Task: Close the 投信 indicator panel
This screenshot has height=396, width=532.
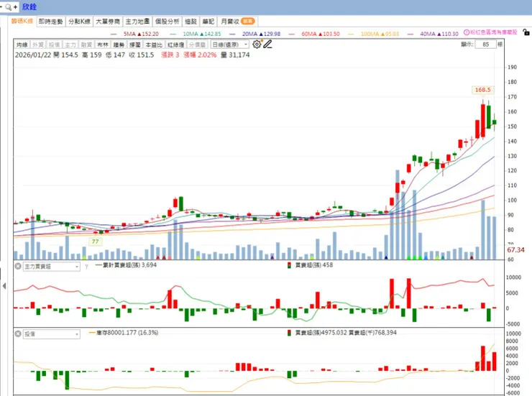Action: pos(18,334)
